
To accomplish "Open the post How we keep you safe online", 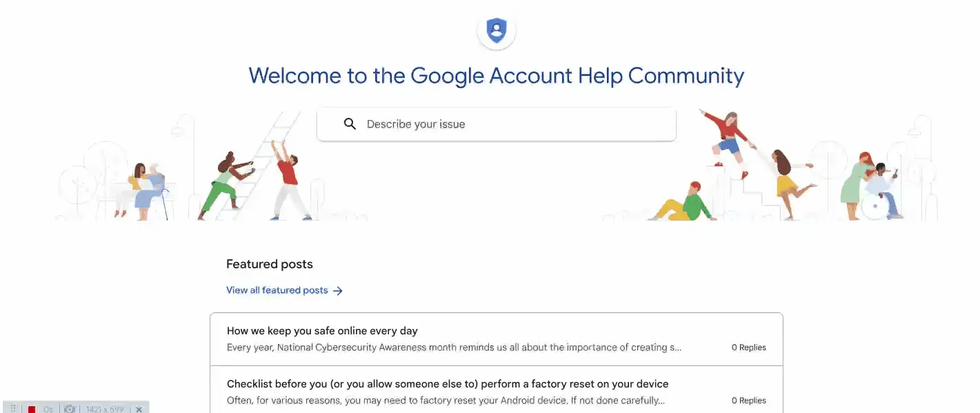I will click(x=322, y=330).
